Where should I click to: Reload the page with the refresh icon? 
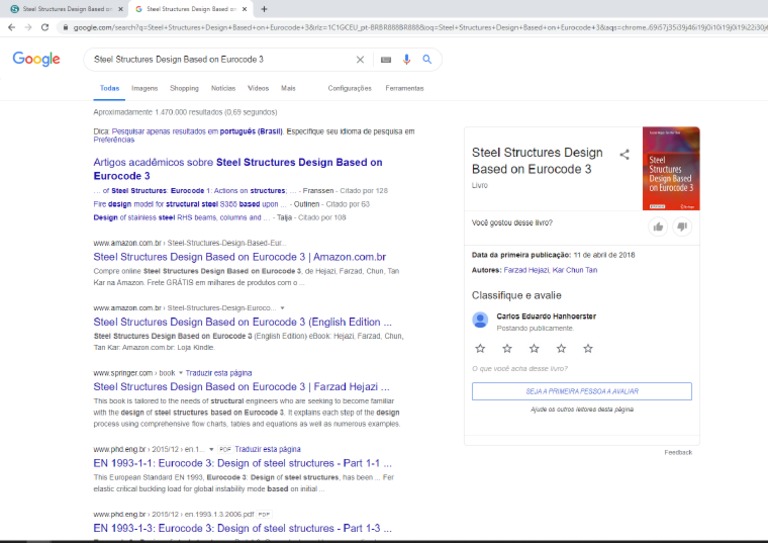click(x=45, y=27)
